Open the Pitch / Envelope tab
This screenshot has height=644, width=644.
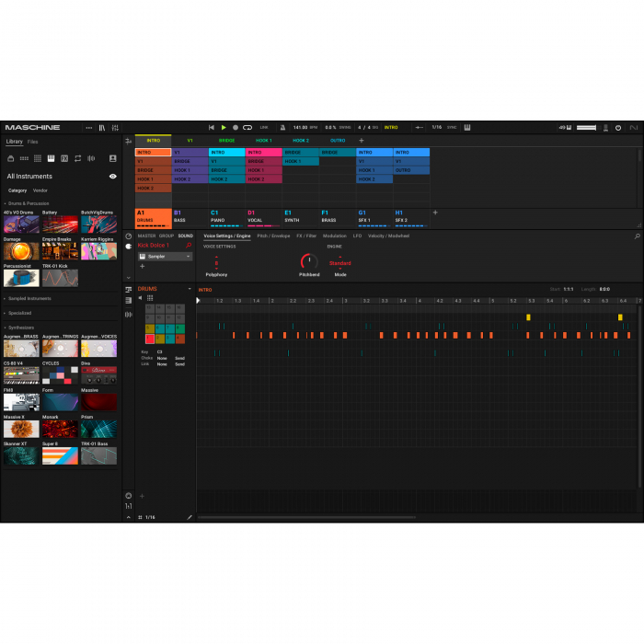pos(273,236)
